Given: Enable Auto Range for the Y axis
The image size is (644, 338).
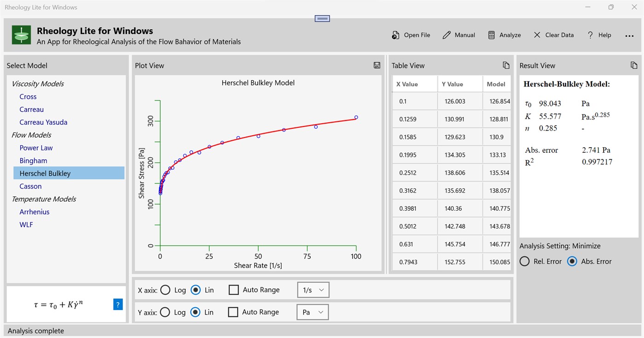Looking at the screenshot, I should tap(233, 312).
